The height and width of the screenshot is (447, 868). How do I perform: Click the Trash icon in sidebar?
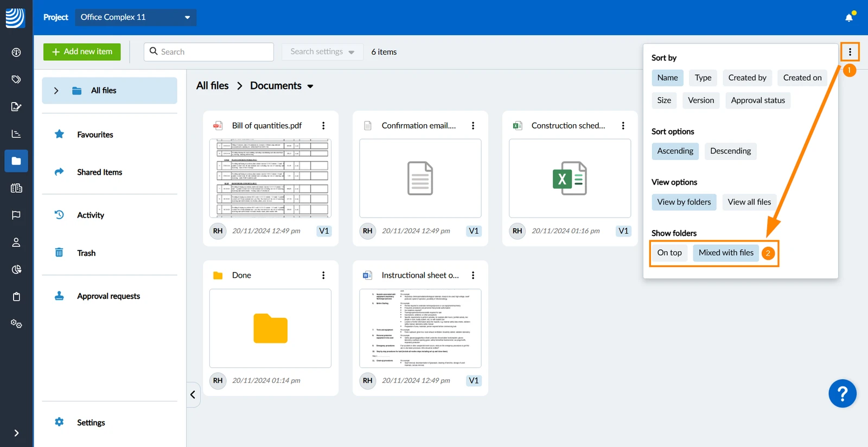point(59,253)
